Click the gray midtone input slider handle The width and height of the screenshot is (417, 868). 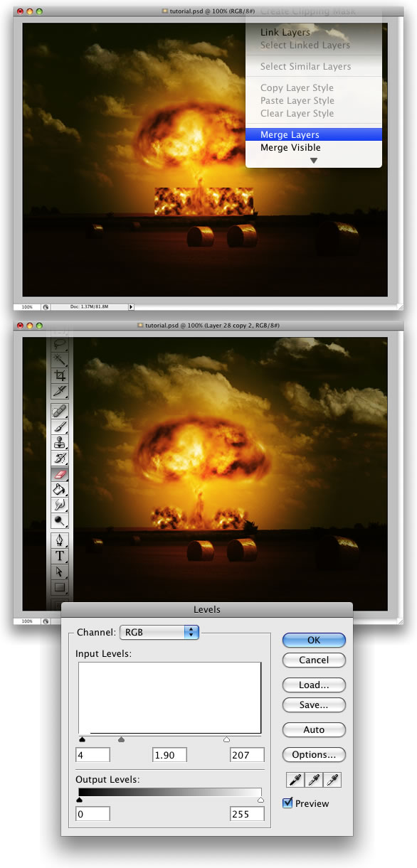pyautogui.click(x=121, y=739)
